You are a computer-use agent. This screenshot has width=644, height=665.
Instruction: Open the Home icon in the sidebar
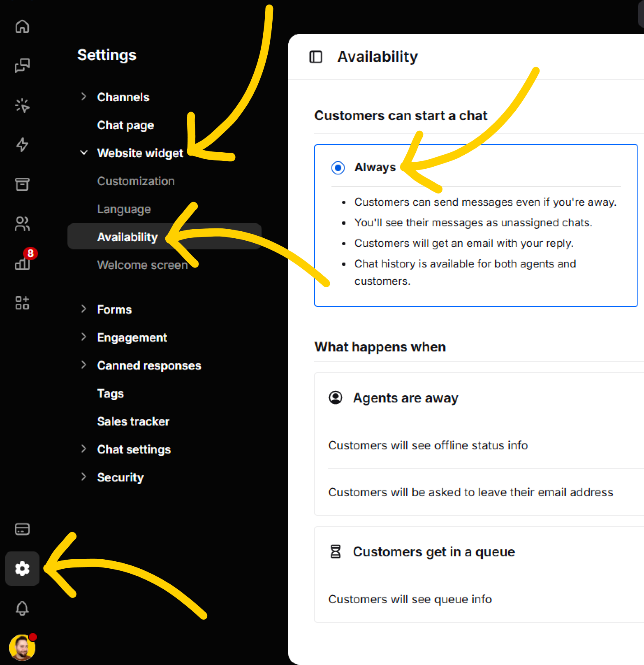click(x=22, y=26)
